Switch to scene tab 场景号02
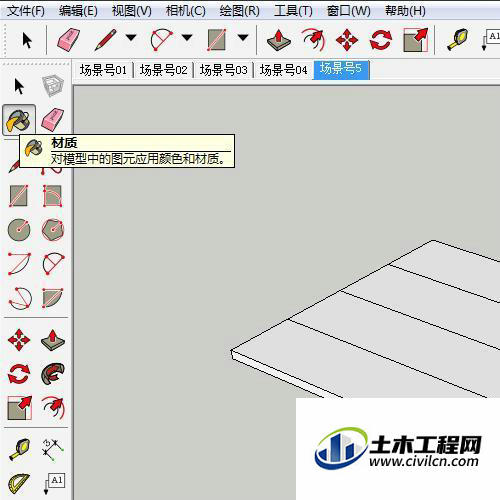Screen dimensions: 500x500 coord(163,70)
